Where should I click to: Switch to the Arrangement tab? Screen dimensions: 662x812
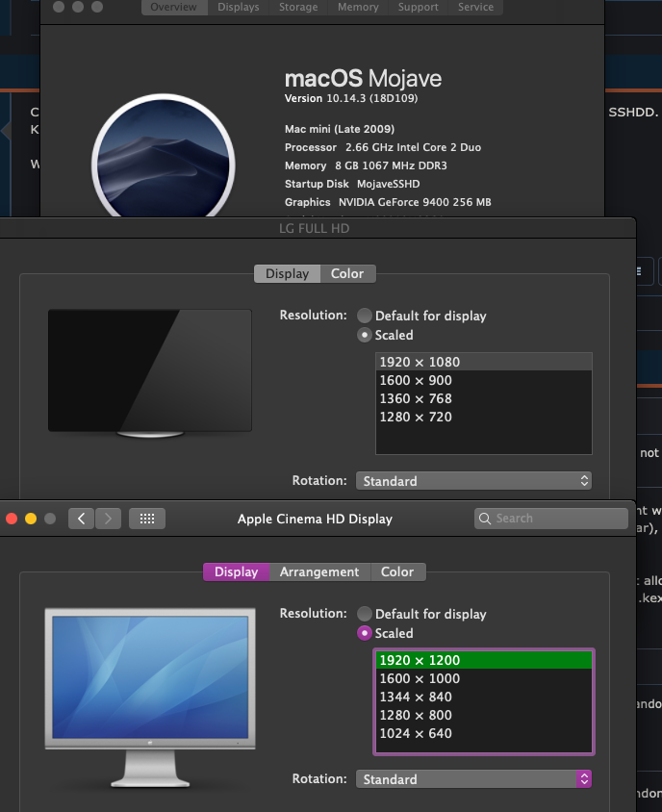[x=319, y=571]
